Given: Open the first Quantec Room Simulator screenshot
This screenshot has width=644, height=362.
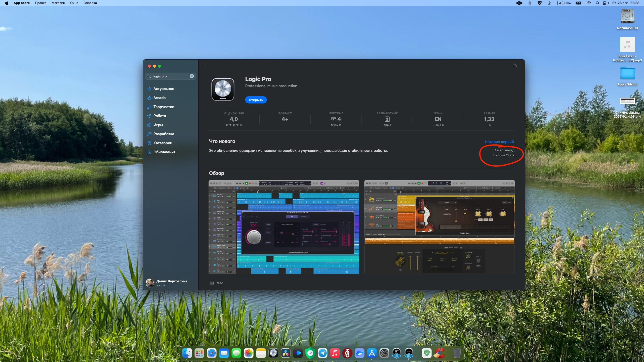Looking at the screenshot, I should click(x=284, y=227).
